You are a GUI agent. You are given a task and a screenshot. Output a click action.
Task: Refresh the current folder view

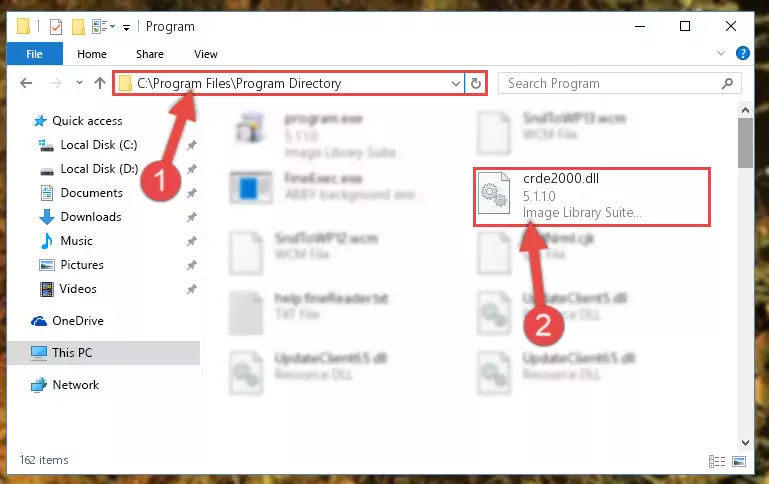coord(475,83)
